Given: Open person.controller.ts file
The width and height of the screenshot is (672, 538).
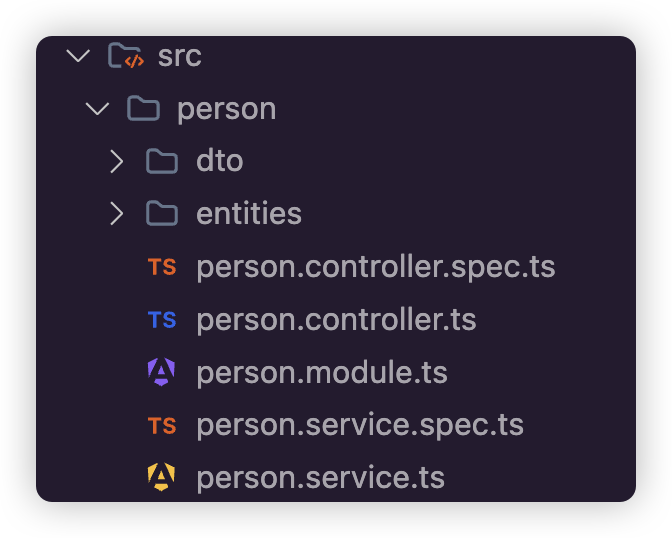Looking at the screenshot, I should [x=336, y=320].
